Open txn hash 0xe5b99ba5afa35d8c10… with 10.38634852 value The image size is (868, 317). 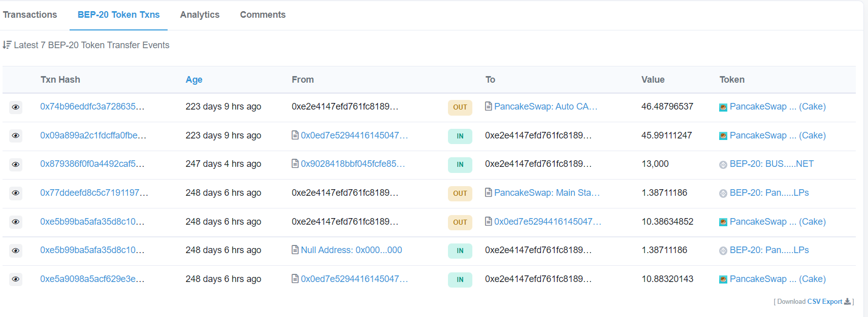pos(92,222)
